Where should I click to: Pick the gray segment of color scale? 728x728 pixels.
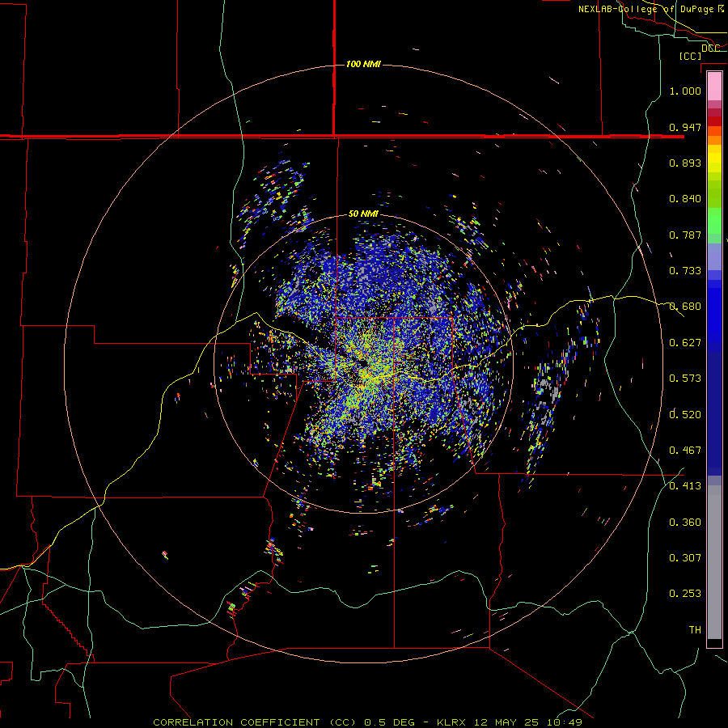[714, 562]
